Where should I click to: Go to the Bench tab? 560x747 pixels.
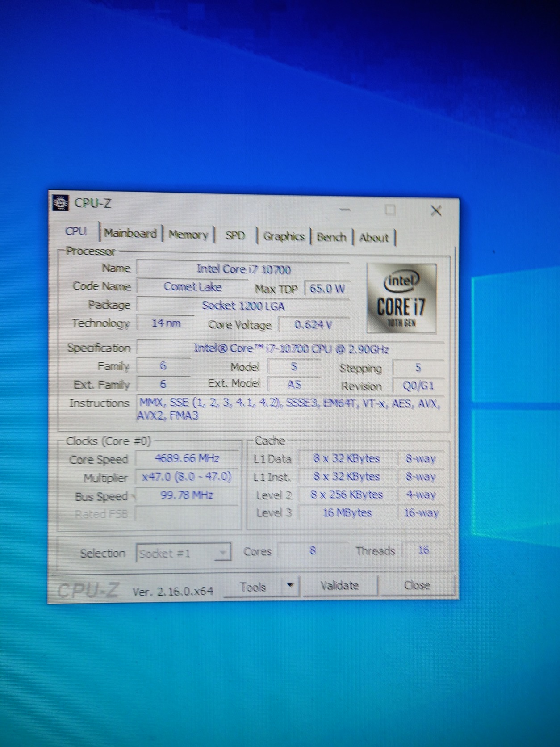pos(331,237)
